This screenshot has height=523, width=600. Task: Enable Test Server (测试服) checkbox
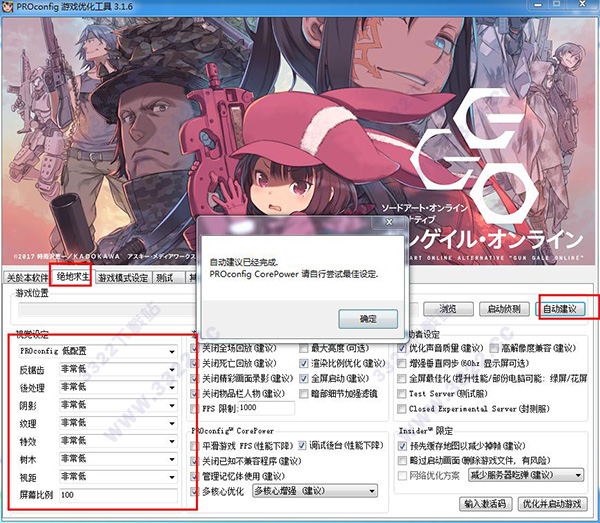402,394
